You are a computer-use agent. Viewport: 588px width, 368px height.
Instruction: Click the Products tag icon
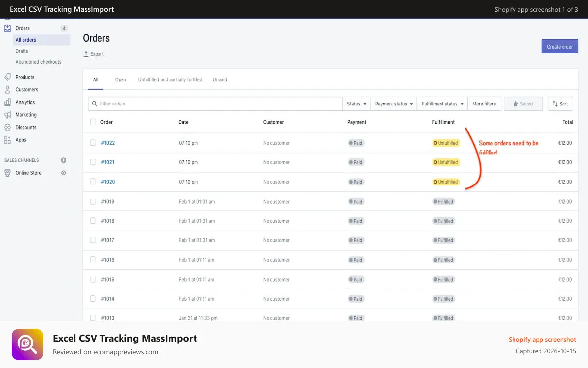7,77
